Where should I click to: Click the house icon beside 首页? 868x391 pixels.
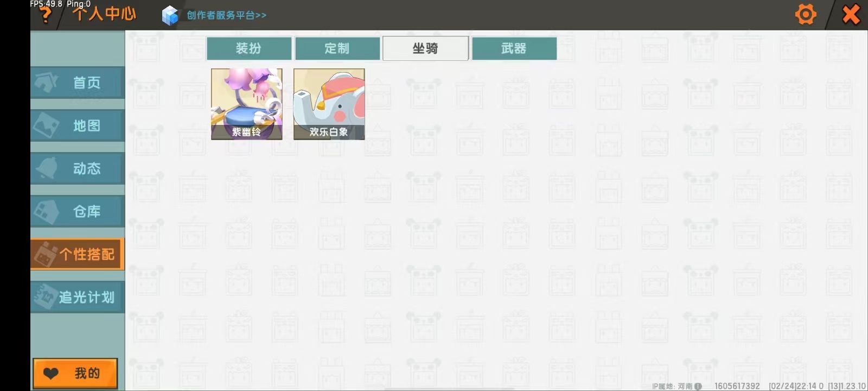point(46,83)
